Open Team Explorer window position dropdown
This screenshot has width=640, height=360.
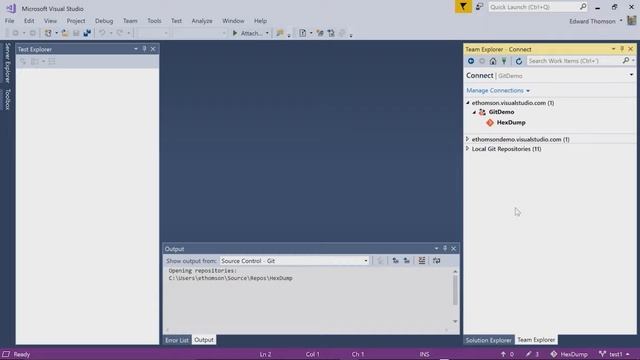pos(613,49)
